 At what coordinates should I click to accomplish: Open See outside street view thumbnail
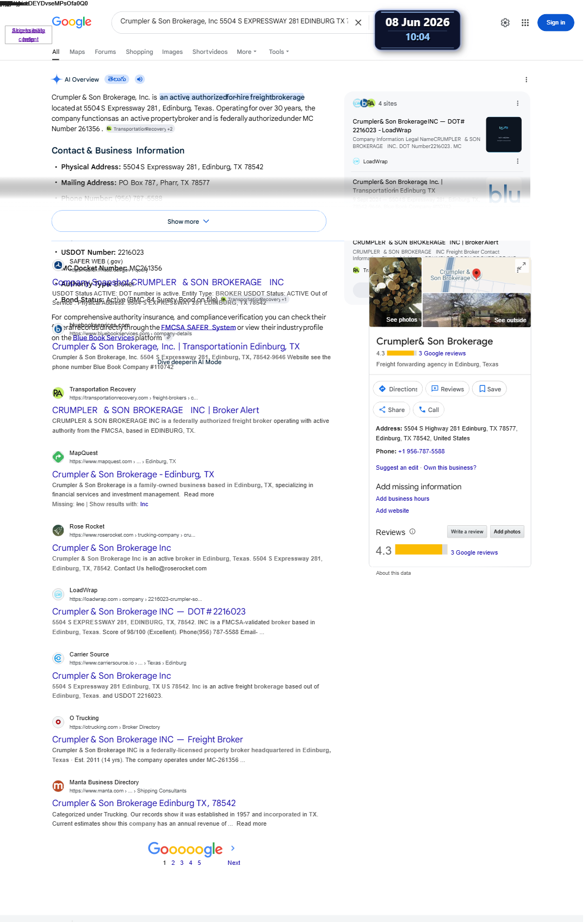pos(476,310)
